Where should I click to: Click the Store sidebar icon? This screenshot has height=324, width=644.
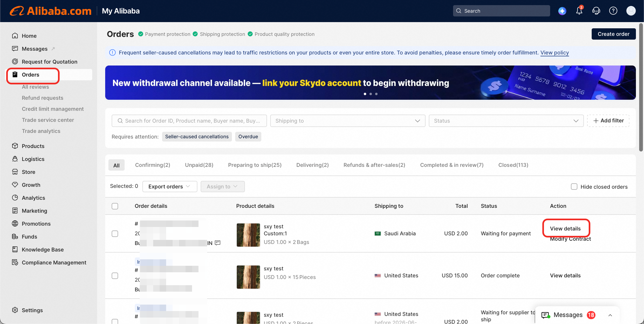15,172
